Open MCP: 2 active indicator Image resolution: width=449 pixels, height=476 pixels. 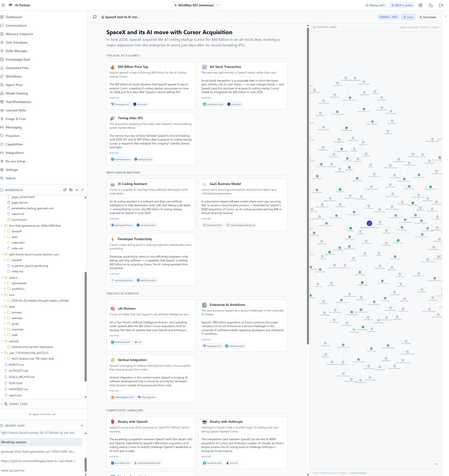[402, 5]
